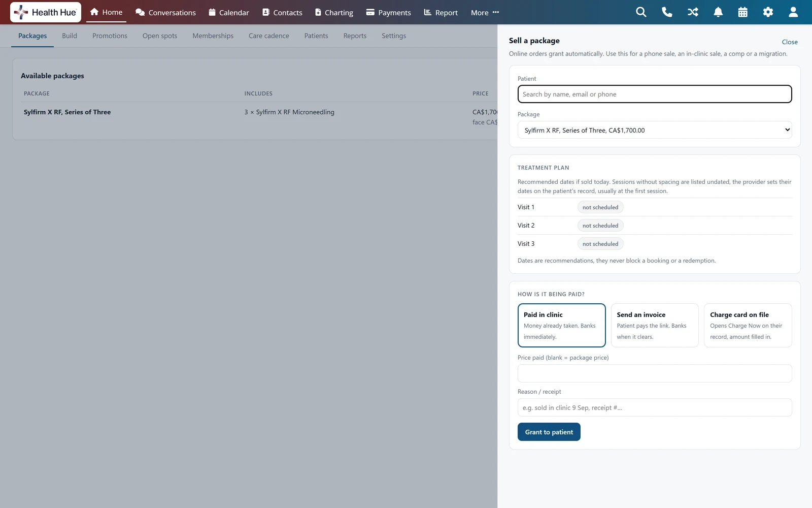The height and width of the screenshot is (508, 812).
Task: Switch to the Open spots tab
Action: [x=160, y=36]
